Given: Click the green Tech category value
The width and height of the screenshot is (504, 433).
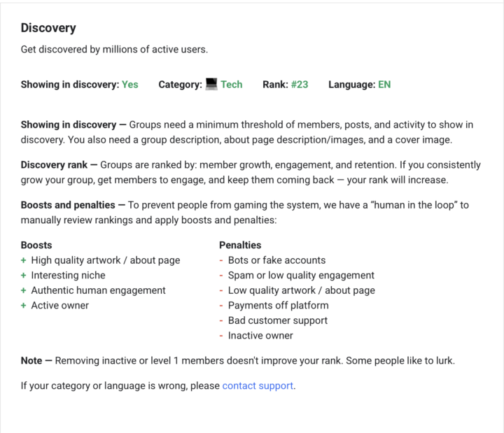Looking at the screenshot, I should tap(232, 85).
